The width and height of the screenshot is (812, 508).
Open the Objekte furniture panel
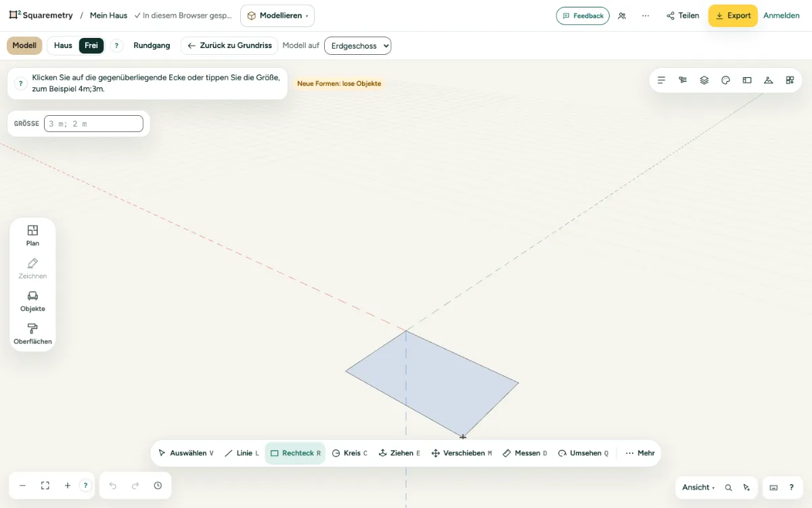pos(32,301)
